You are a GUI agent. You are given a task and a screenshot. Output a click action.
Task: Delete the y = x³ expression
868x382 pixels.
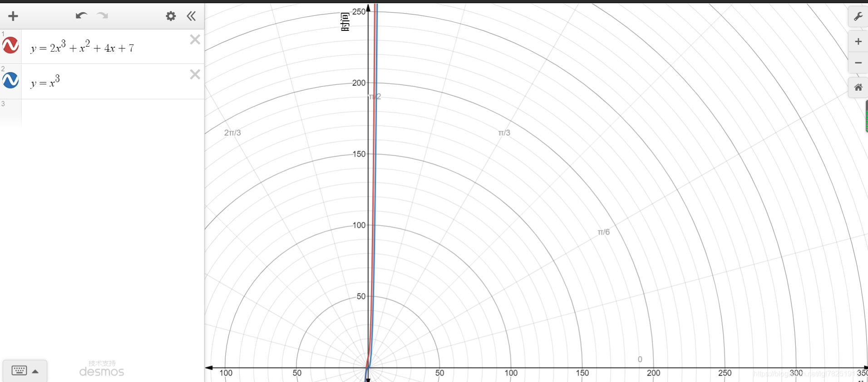point(195,74)
